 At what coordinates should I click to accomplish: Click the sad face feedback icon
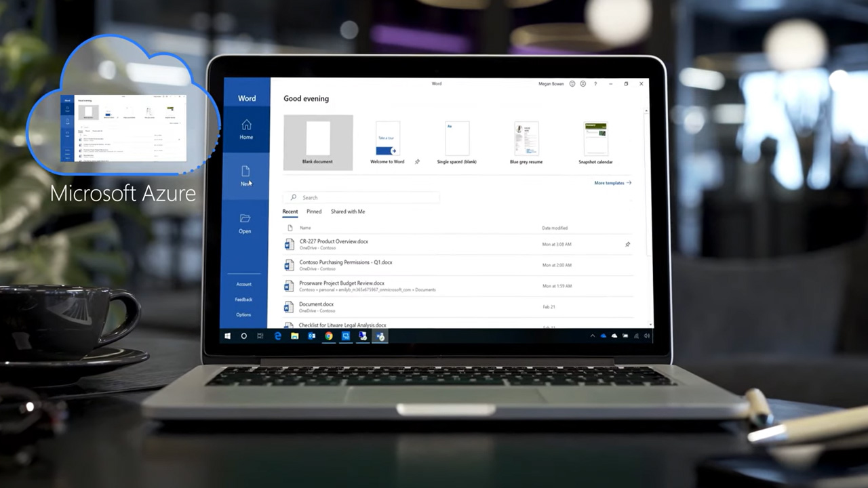tap(583, 84)
